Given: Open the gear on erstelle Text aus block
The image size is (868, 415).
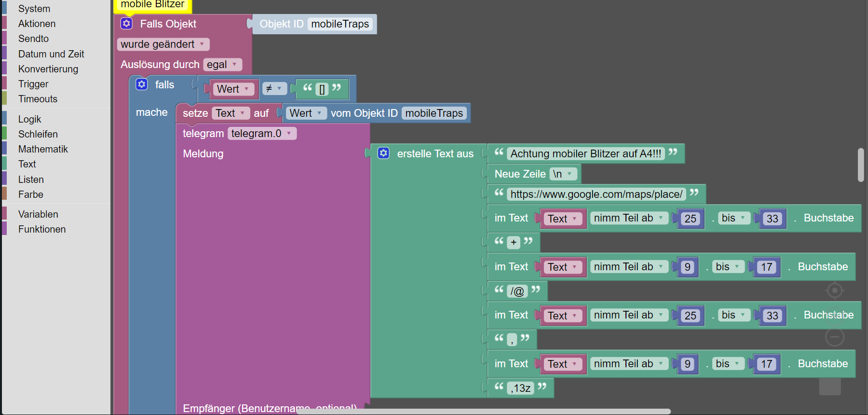Looking at the screenshot, I should click(383, 153).
